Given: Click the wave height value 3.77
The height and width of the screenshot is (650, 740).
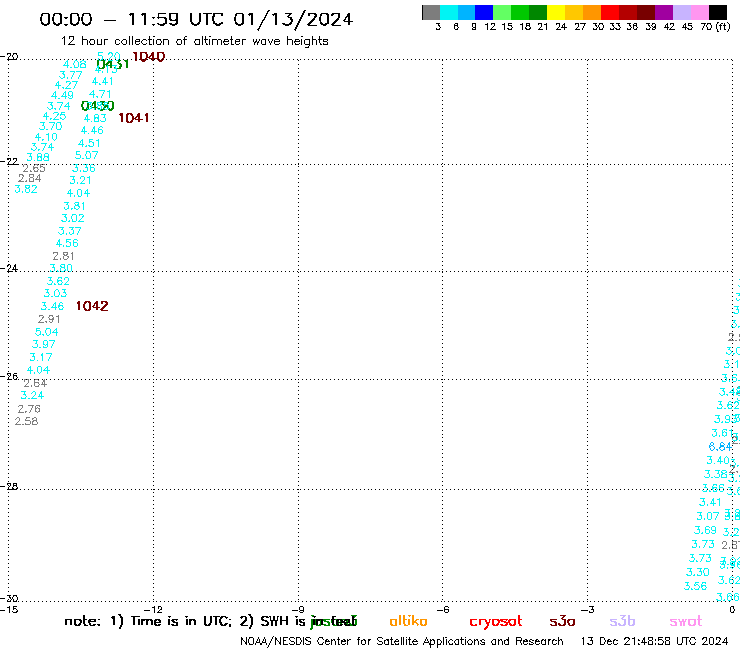Looking at the screenshot, I should pos(70,75).
